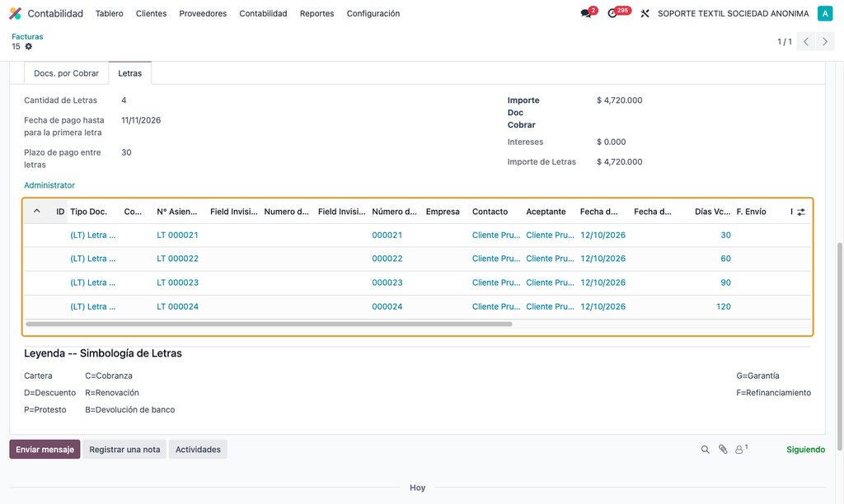Search messages with magnifier icon
The height and width of the screenshot is (504, 844).
click(705, 449)
